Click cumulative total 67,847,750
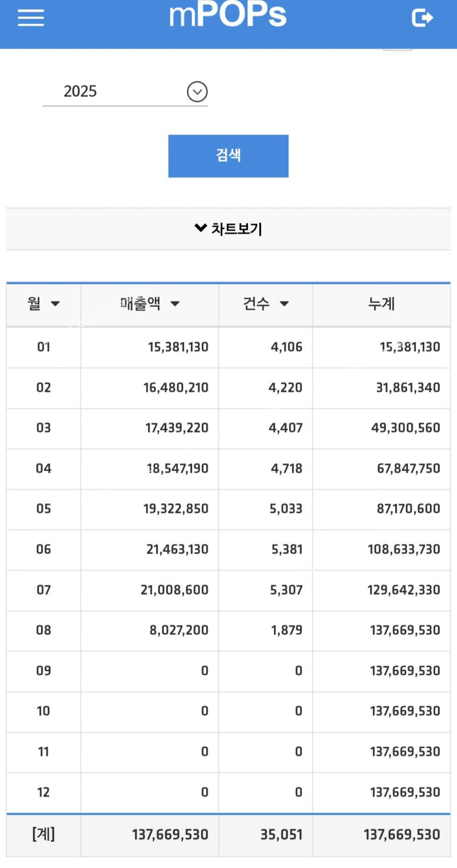Screen dimensions: 457x868 pos(408,468)
